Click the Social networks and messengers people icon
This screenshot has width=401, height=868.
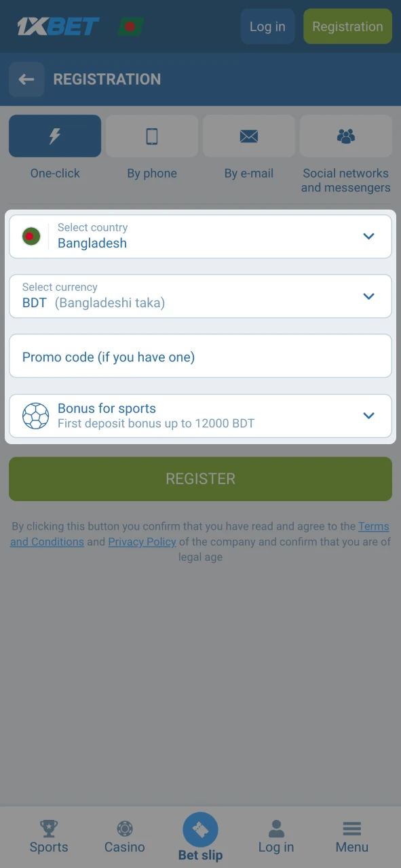[345, 136]
